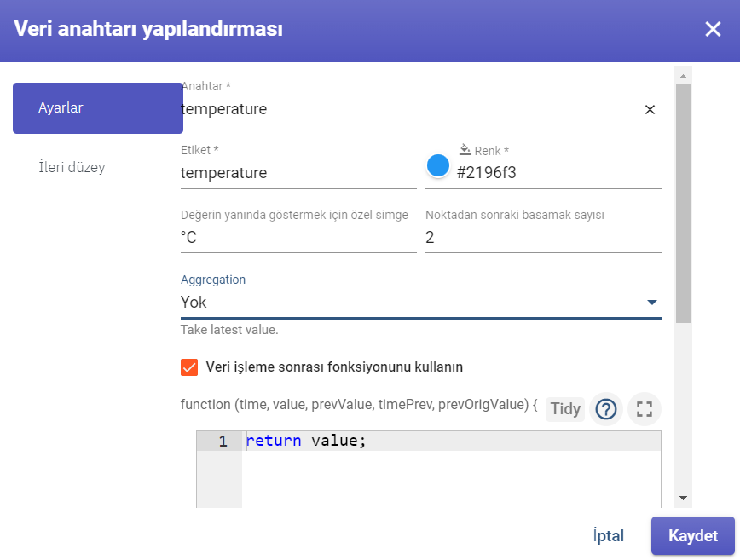The width and height of the screenshot is (740, 560).
Task: Clear the Anahtar field with the X icon
Action: tap(650, 109)
